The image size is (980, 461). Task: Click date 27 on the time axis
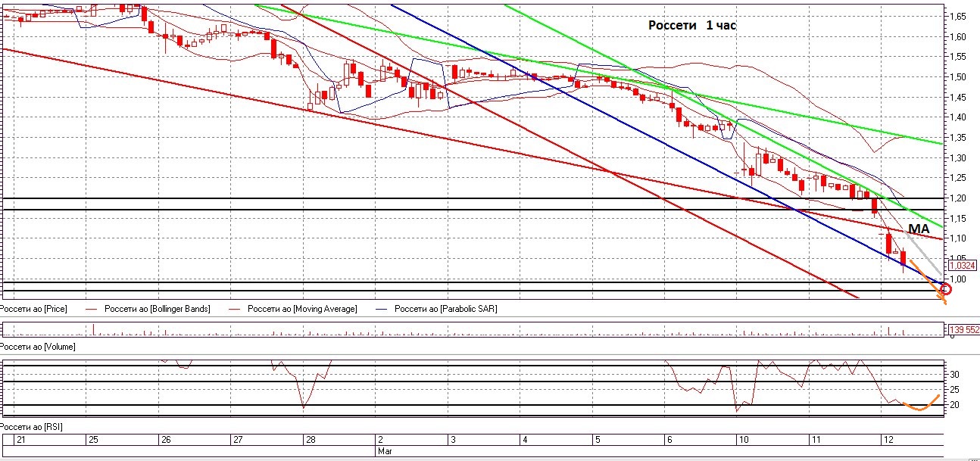[237, 440]
